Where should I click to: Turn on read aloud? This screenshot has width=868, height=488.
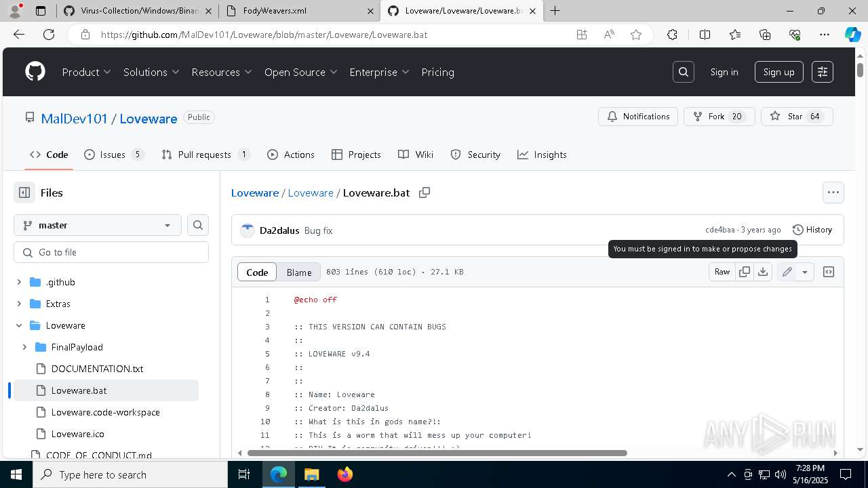tap(609, 35)
